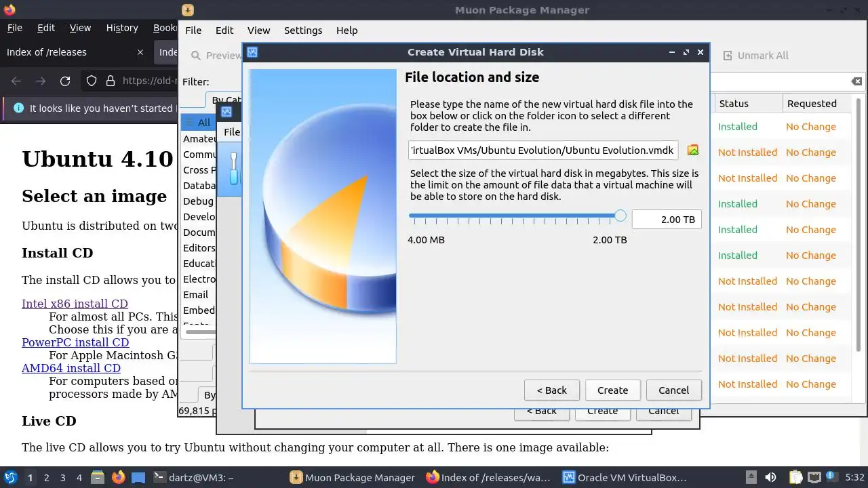Click the Firefox reload page icon
The height and width of the screenshot is (488, 868).
tap(65, 81)
